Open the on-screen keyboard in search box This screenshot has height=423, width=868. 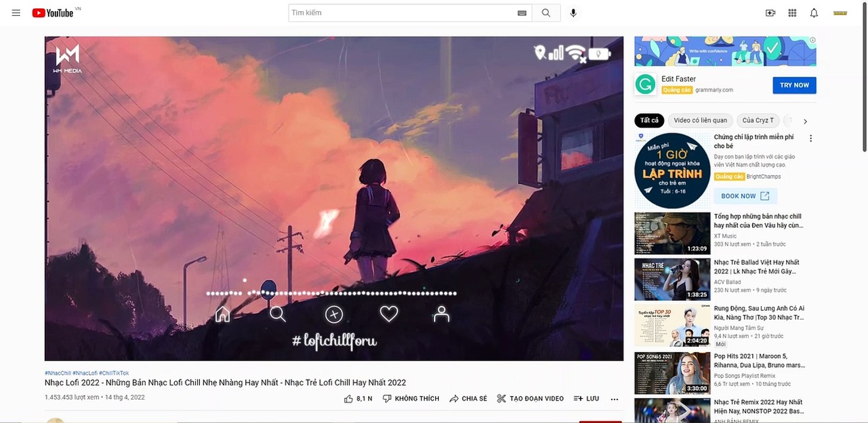point(522,13)
